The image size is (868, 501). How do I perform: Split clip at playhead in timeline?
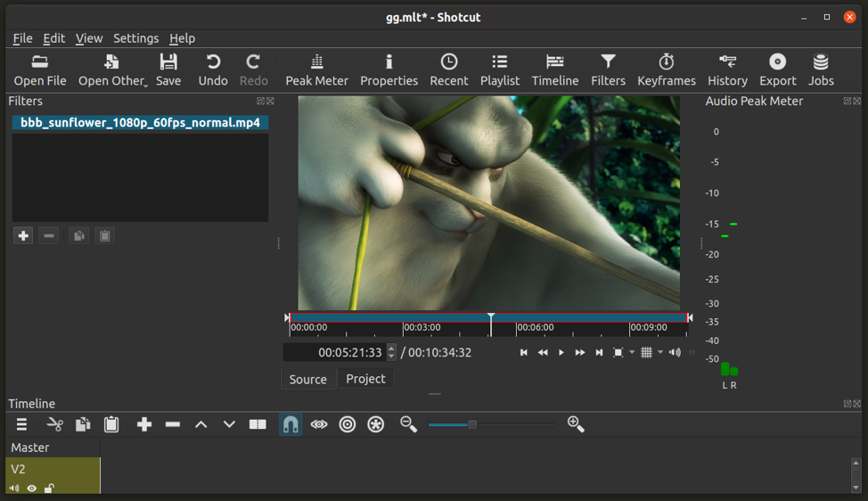(258, 425)
